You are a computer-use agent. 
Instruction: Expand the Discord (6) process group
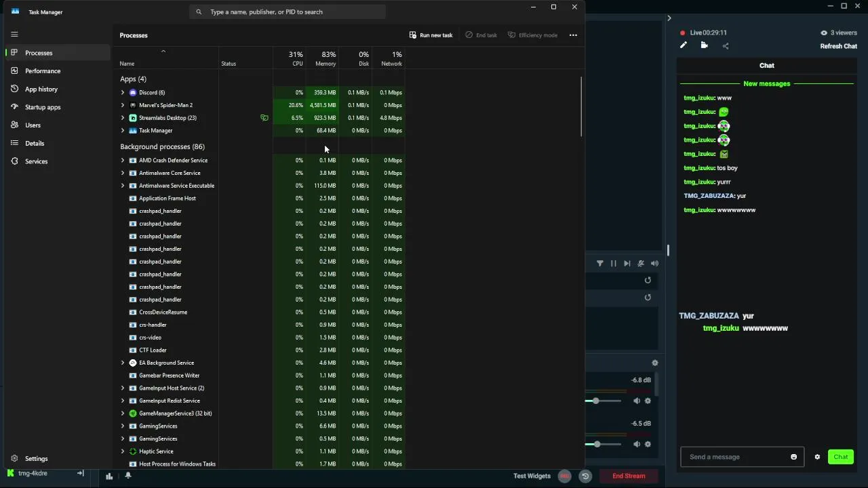tap(123, 92)
